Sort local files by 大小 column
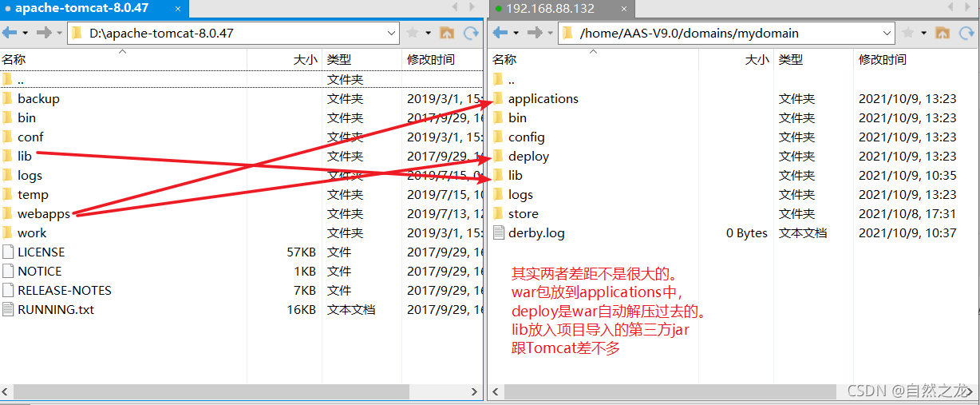The width and height of the screenshot is (980, 405). (x=285, y=59)
